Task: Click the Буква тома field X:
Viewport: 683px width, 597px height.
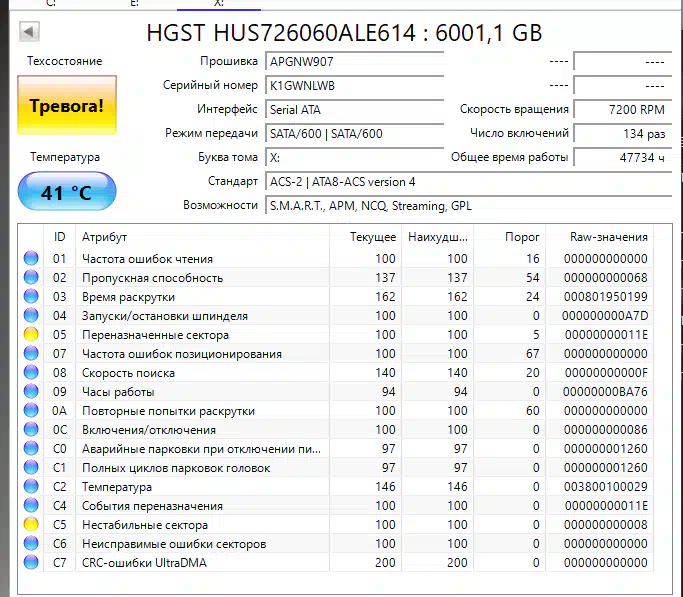Action: [x=354, y=157]
